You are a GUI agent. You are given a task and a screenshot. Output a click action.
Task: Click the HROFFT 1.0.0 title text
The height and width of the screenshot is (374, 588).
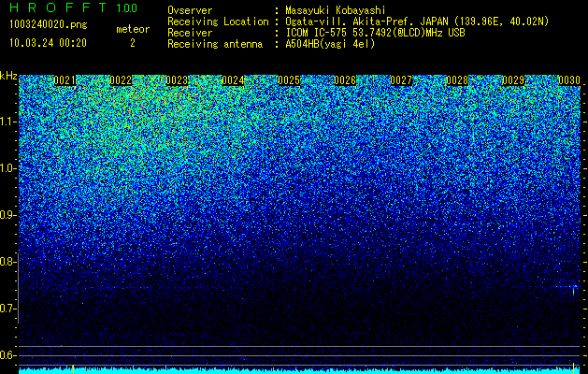pos(73,7)
